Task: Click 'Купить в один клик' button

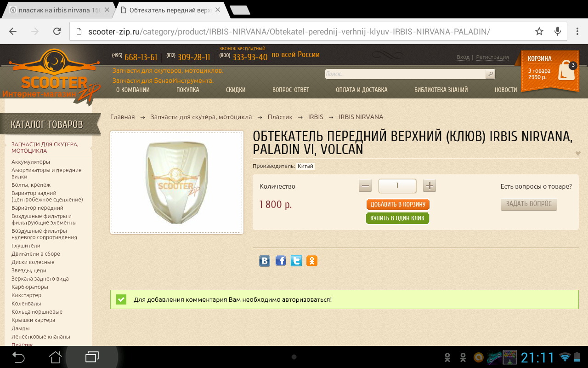Action: coord(397,218)
